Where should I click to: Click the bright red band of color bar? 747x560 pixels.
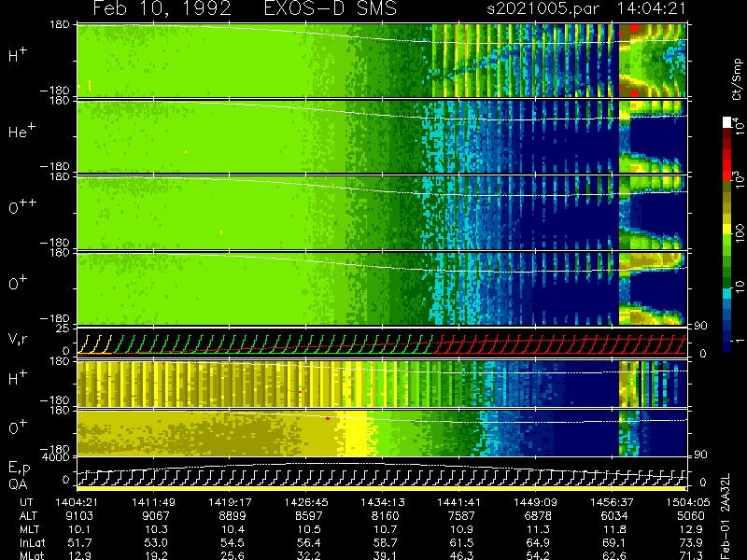click(727, 170)
